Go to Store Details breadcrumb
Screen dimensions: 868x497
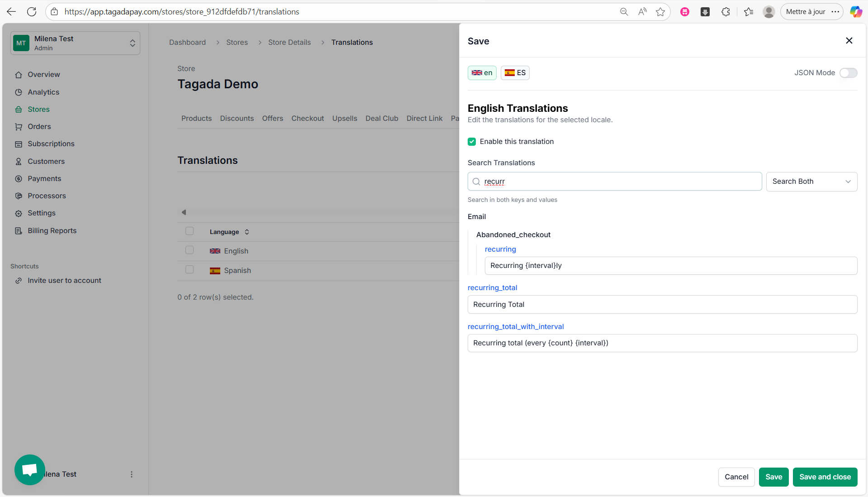(x=289, y=43)
